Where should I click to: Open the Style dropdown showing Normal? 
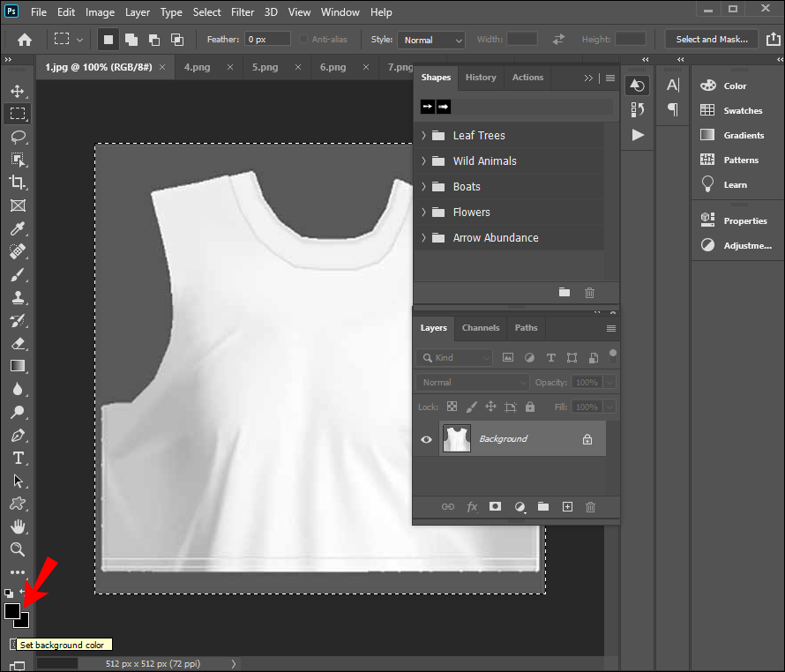(x=430, y=40)
